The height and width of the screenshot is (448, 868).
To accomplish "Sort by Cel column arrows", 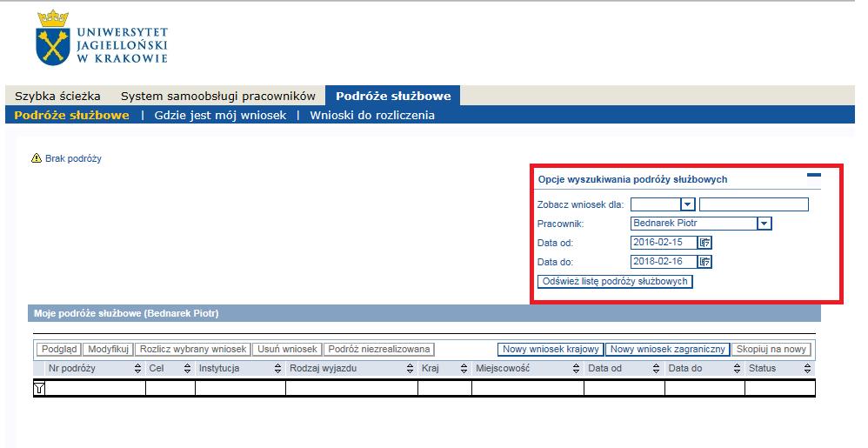I will (x=187, y=368).
